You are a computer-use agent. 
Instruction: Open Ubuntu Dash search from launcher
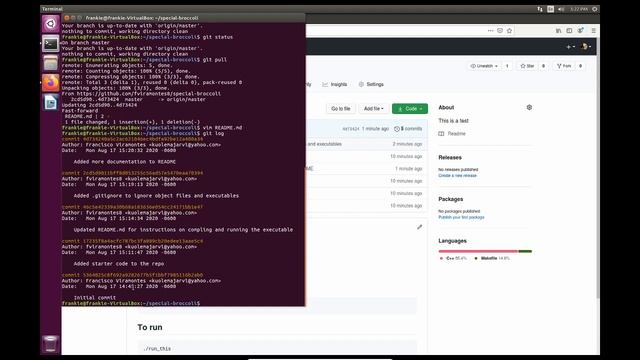click(x=51, y=24)
